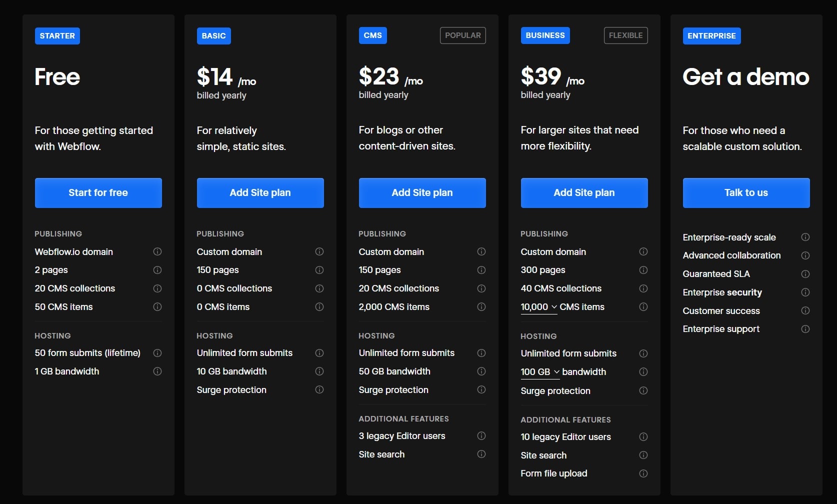Click Add Site plan under Basic $14
837x504 pixels.
pyautogui.click(x=260, y=193)
